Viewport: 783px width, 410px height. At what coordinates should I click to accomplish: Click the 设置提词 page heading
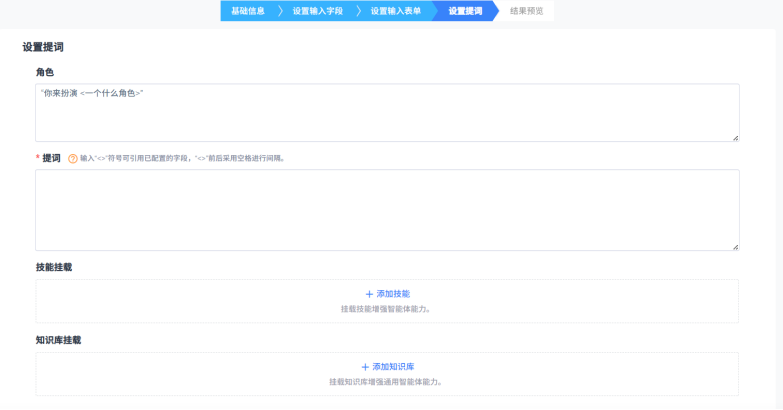coord(43,47)
